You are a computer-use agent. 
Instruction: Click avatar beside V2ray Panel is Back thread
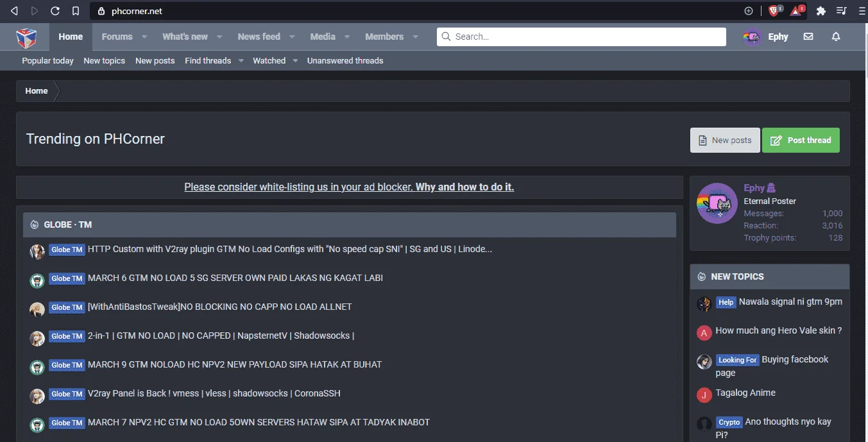[x=37, y=396]
